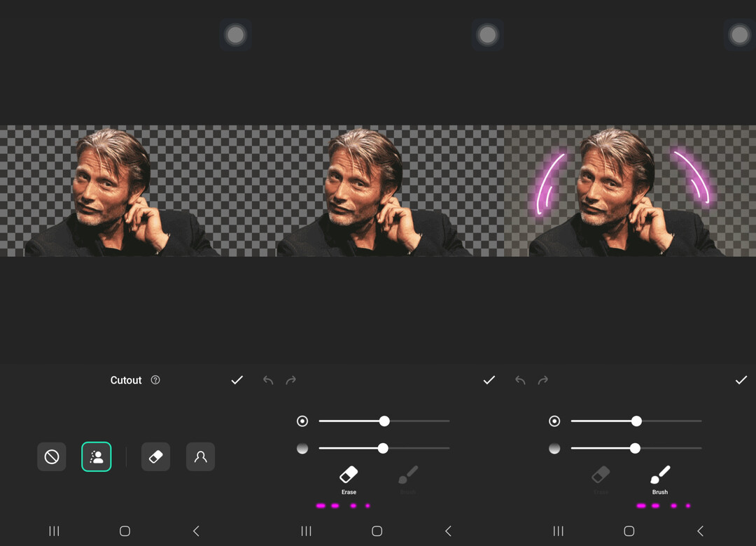The width and height of the screenshot is (756, 546).
Task: Switch to the dimmed Brush tool beside Erase
Action: pos(408,479)
